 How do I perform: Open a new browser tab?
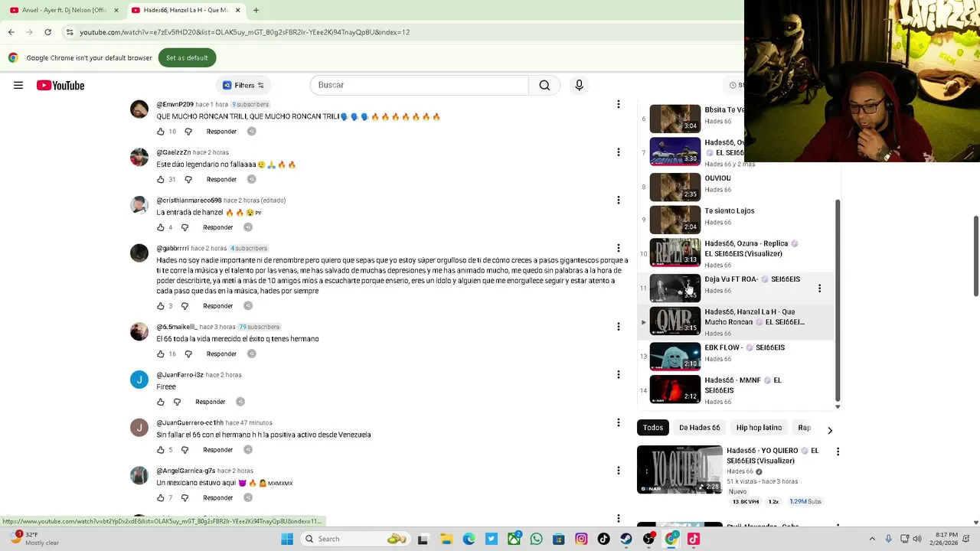coord(256,10)
